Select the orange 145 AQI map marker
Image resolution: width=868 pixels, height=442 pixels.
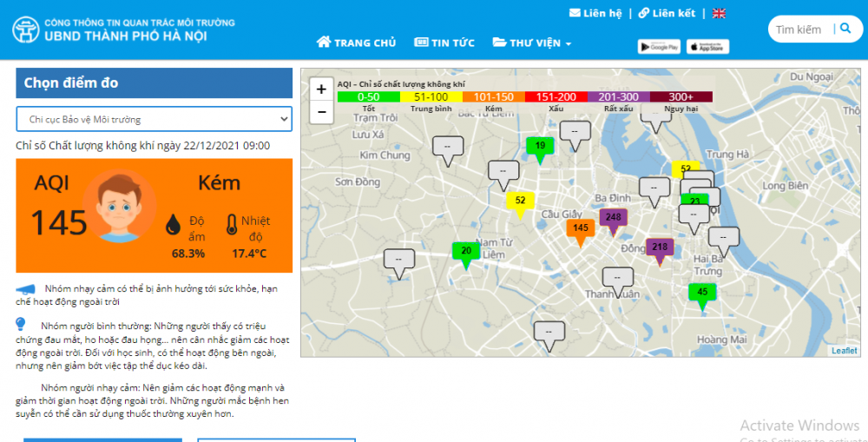click(x=581, y=228)
